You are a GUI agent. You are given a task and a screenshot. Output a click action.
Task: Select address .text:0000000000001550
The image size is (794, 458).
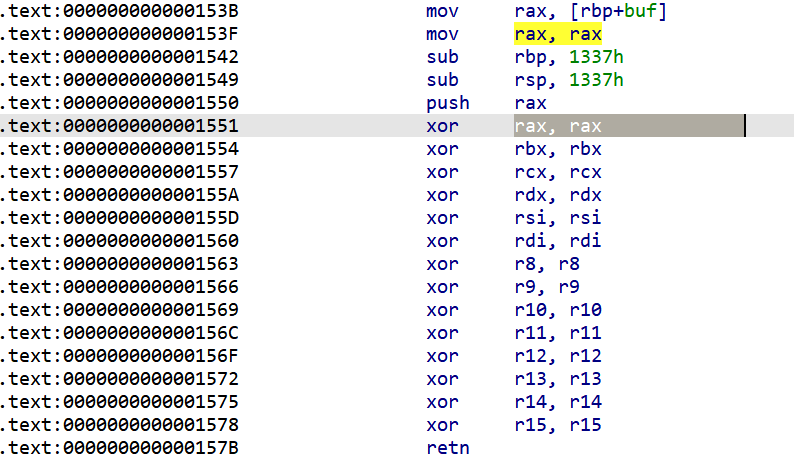(x=119, y=103)
